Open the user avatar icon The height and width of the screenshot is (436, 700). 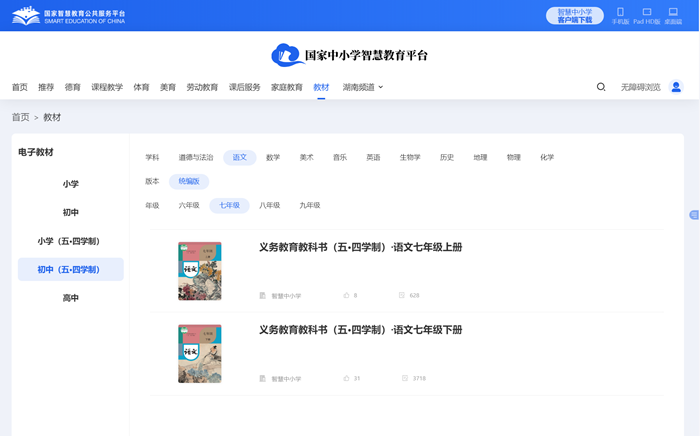pyautogui.click(x=676, y=87)
